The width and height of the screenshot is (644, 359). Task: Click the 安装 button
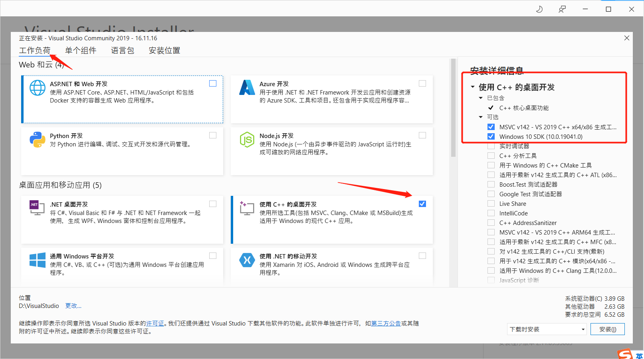tap(608, 329)
